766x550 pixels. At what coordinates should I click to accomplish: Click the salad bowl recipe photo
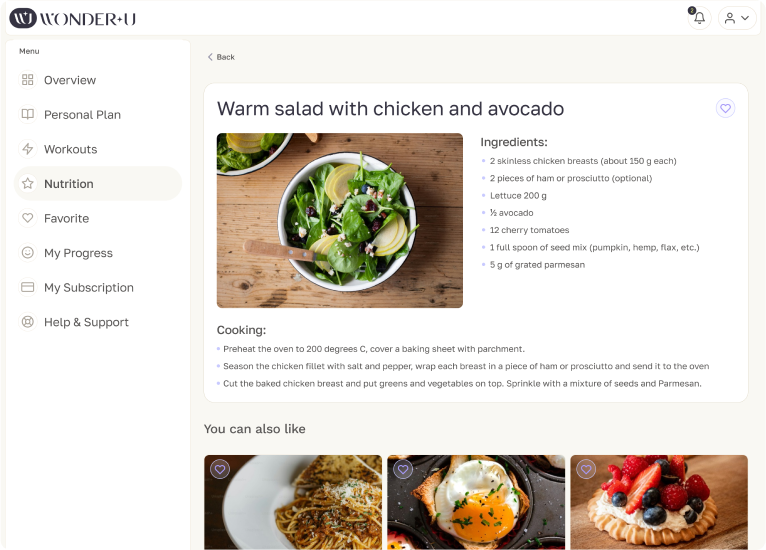click(x=340, y=220)
